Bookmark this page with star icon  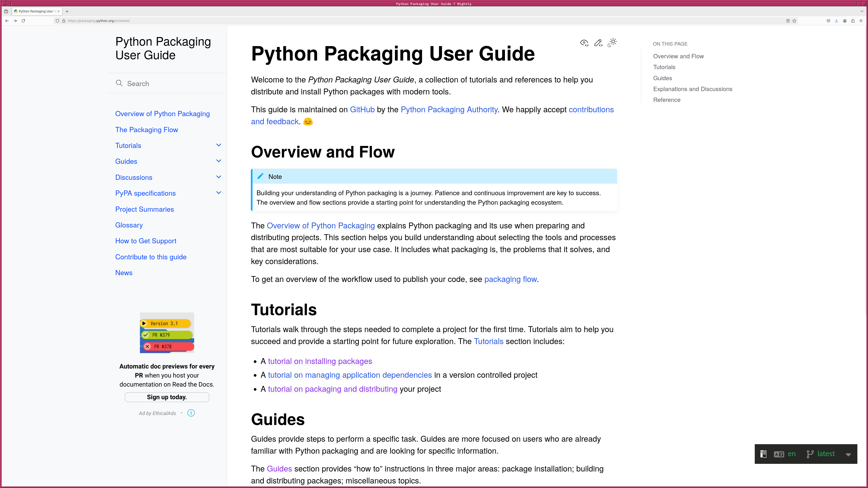[794, 21]
